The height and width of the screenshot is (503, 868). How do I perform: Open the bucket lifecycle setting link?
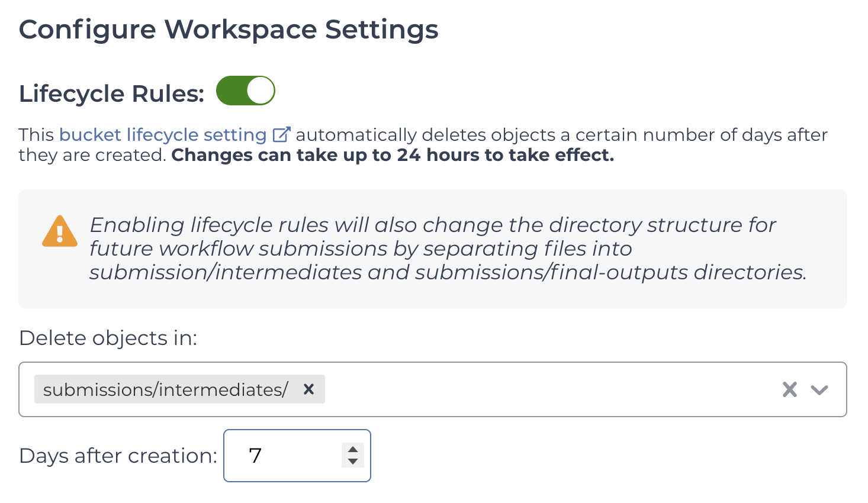tap(163, 135)
